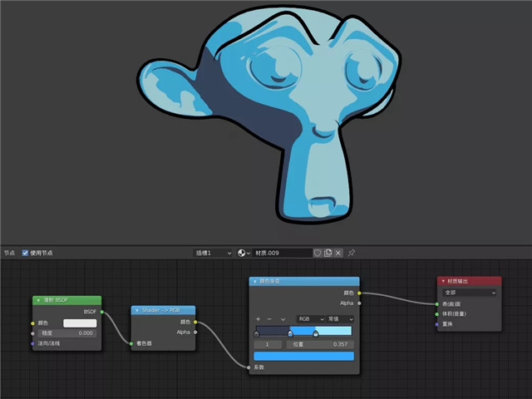The height and width of the screenshot is (399, 532).
Task: Click the 着色器 input socket on Shader -> RGB
Action: 131,343
